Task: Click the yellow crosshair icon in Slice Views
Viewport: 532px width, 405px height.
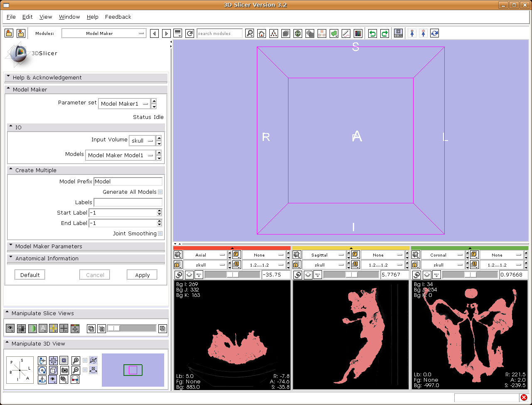Action: tap(53, 328)
